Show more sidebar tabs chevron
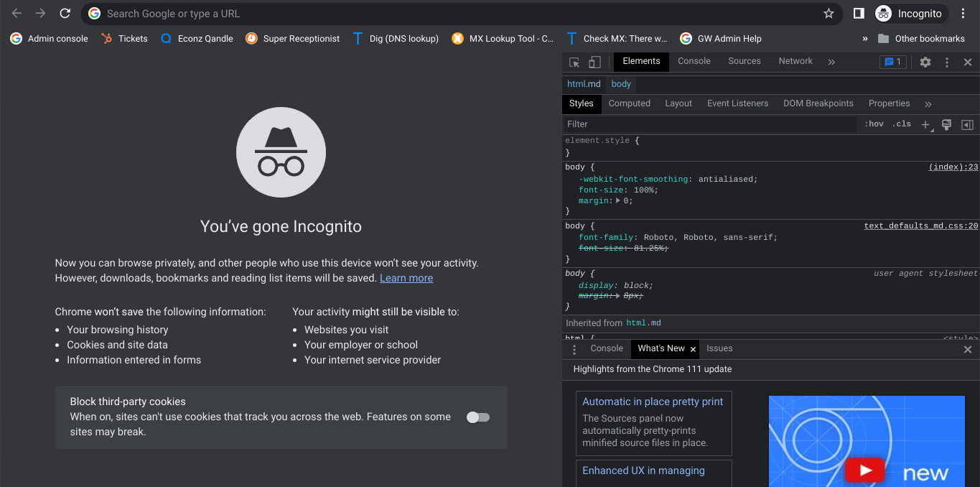Viewport: 980px width, 487px height. pos(928,105)
